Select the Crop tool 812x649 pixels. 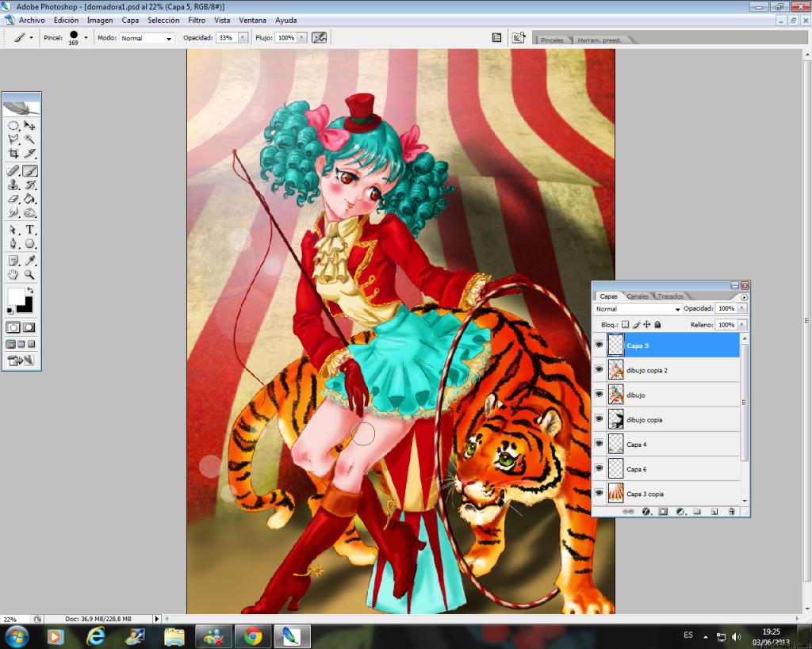13,153
